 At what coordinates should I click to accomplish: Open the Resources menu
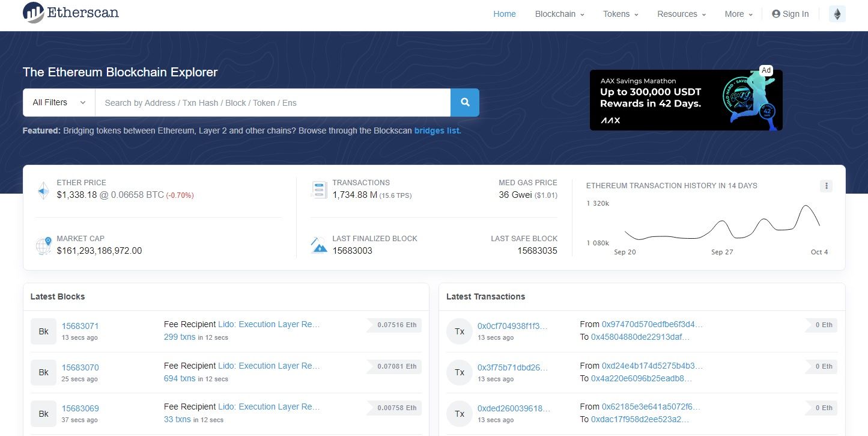[681, 14]
